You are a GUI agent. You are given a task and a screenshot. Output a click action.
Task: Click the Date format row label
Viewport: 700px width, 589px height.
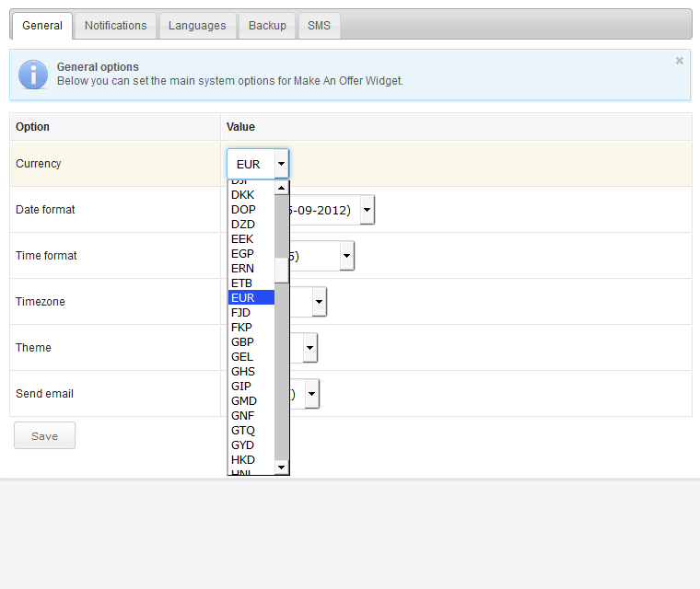tap(45, 210)
